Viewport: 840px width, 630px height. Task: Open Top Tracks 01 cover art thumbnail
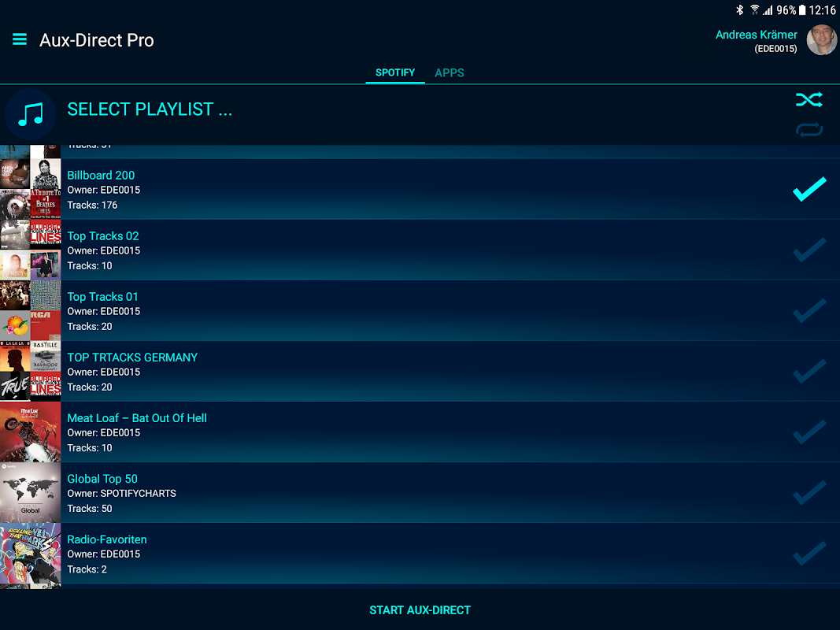coord(31,310)
